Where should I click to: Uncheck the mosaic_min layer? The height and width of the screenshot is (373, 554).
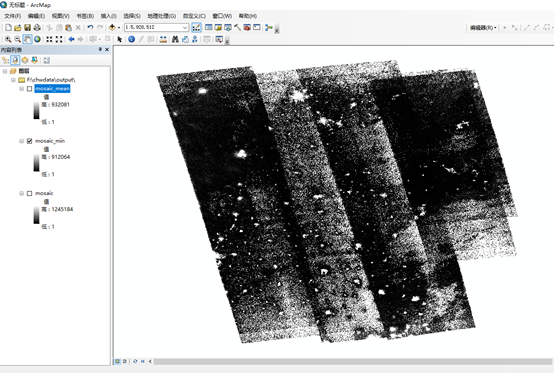[x=30, y=141]
